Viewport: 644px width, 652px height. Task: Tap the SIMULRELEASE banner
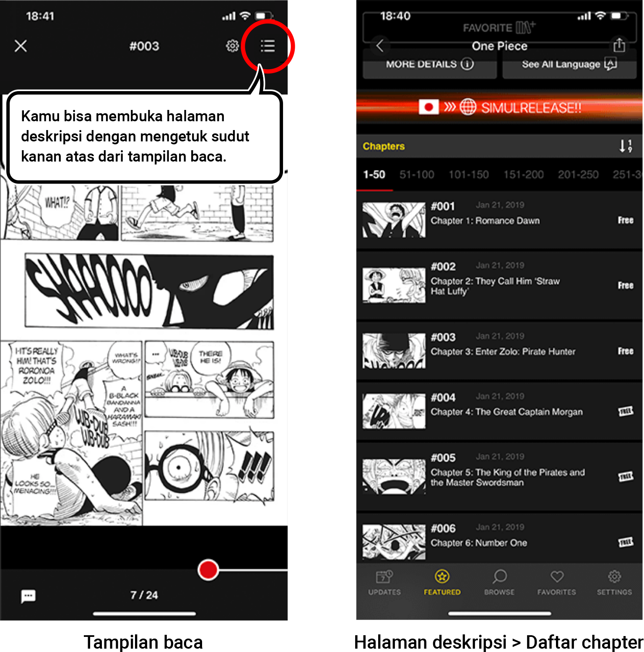click(499, 107)
